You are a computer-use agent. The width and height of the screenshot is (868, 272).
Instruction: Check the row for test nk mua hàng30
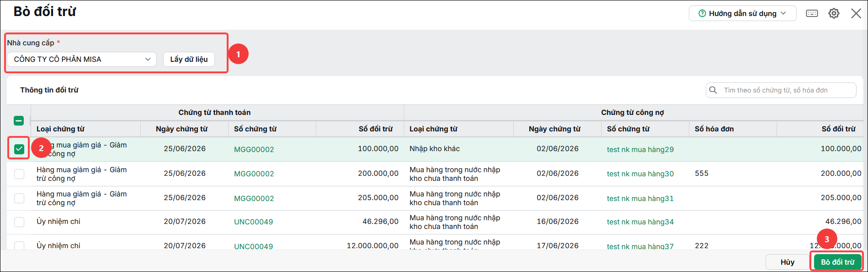19,174
